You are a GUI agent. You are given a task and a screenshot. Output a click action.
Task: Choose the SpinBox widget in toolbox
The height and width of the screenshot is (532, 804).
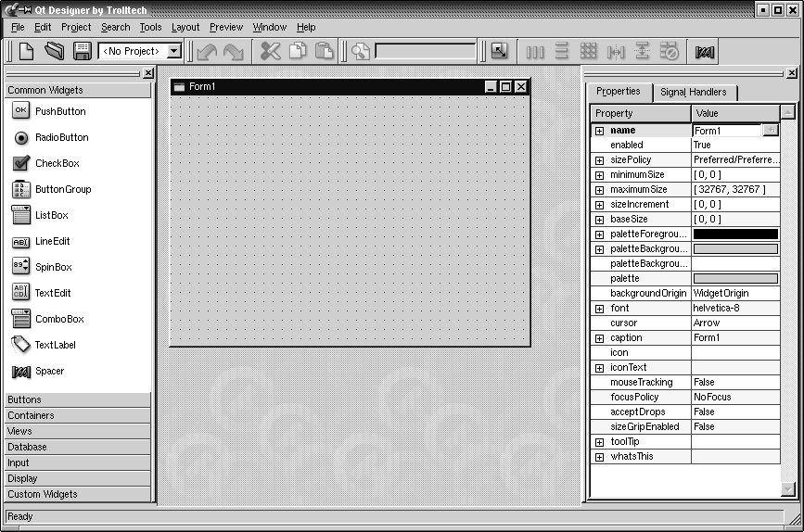(x=53, y=267)
